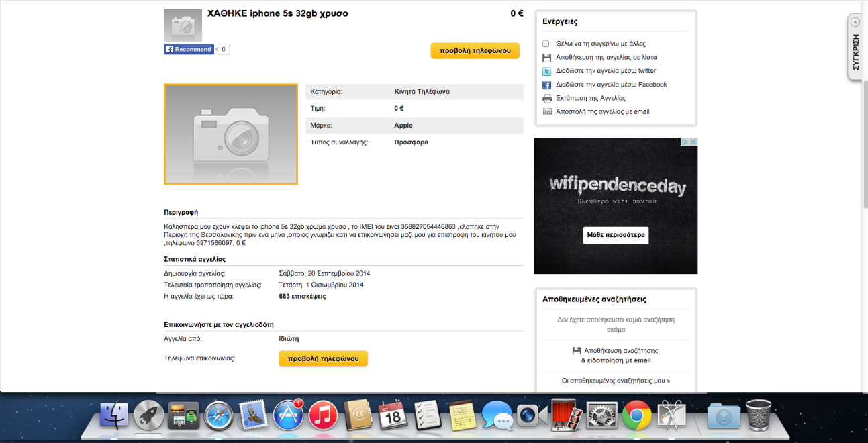Open Calendar icon showing 18

[x=393, y=415]
